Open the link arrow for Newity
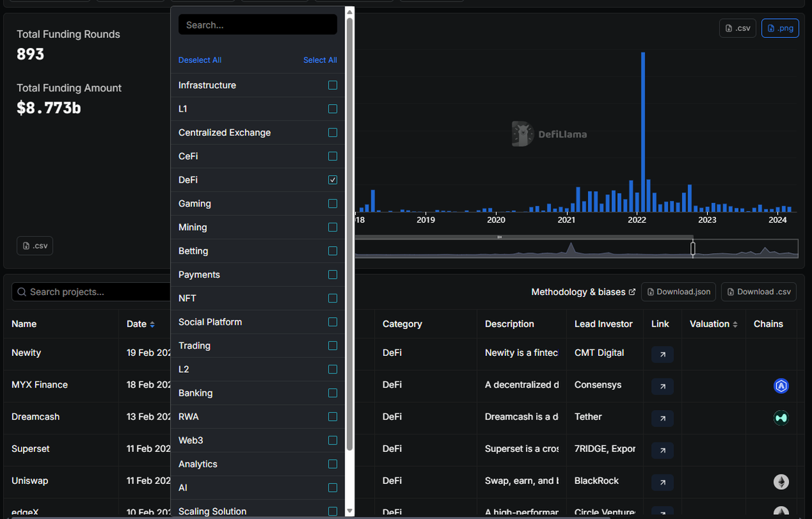Image resolution: width=812 pixels, height=519 pixels. (x=662, y=354)
